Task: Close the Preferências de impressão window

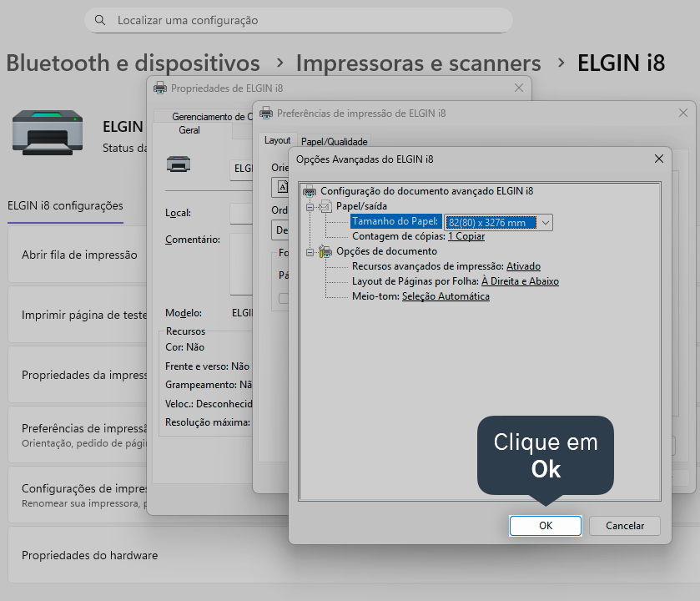Action: [683, 113]
